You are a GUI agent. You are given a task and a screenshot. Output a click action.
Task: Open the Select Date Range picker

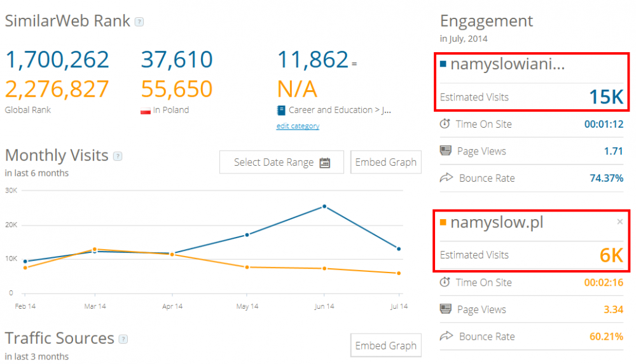[x=282, y=162]
